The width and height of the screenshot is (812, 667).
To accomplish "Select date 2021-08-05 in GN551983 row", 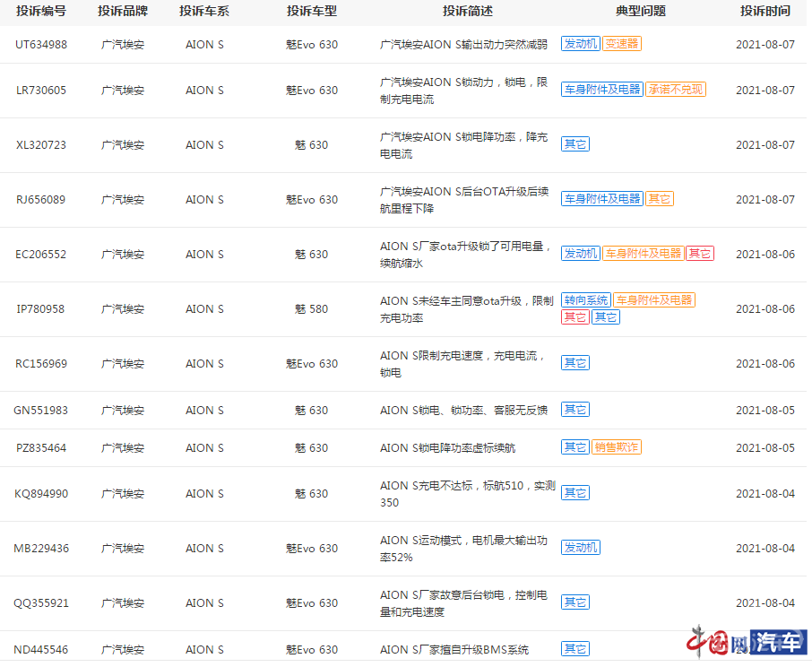I will coord(765,411).
